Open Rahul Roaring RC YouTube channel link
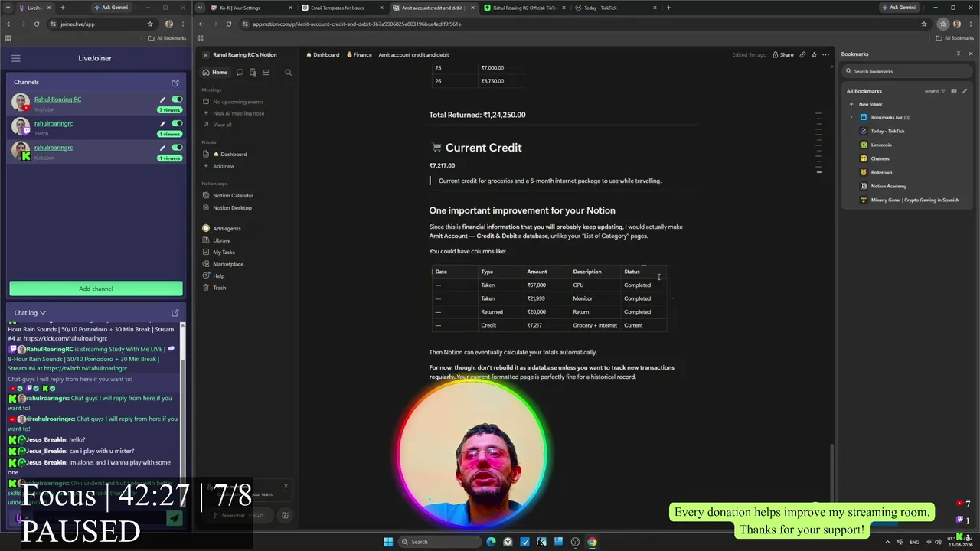This screenshot has height=551, width=980. pos(57,99)
